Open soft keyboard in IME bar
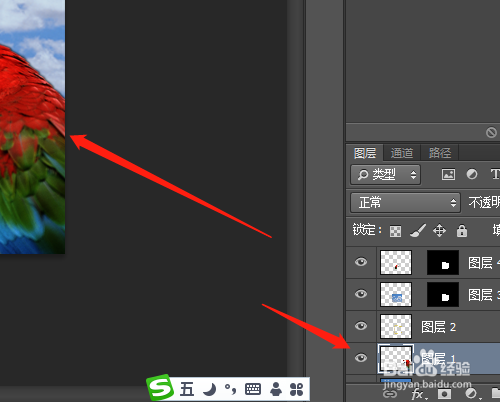Viewport: 500px width, 402px height. click(x=253, y=389)
